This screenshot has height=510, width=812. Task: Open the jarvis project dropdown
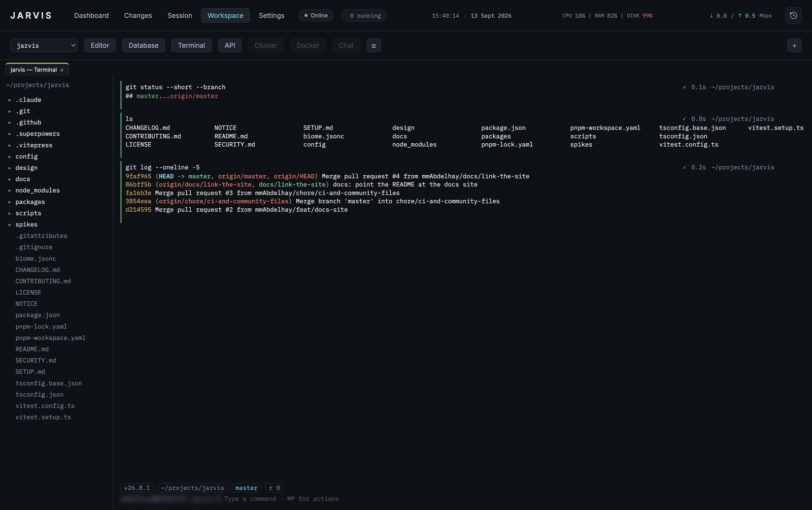click(44, 46)
